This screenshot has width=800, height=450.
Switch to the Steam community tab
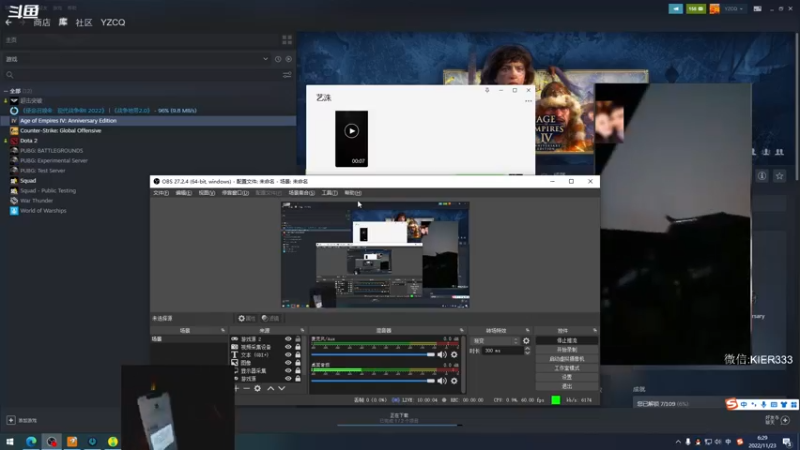click(84, 22)
